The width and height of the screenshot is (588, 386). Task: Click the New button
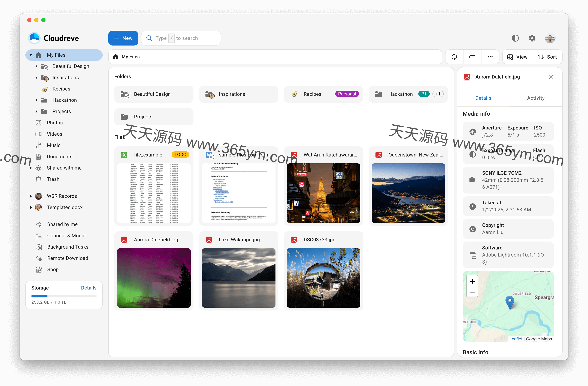(x=123, y=38)
